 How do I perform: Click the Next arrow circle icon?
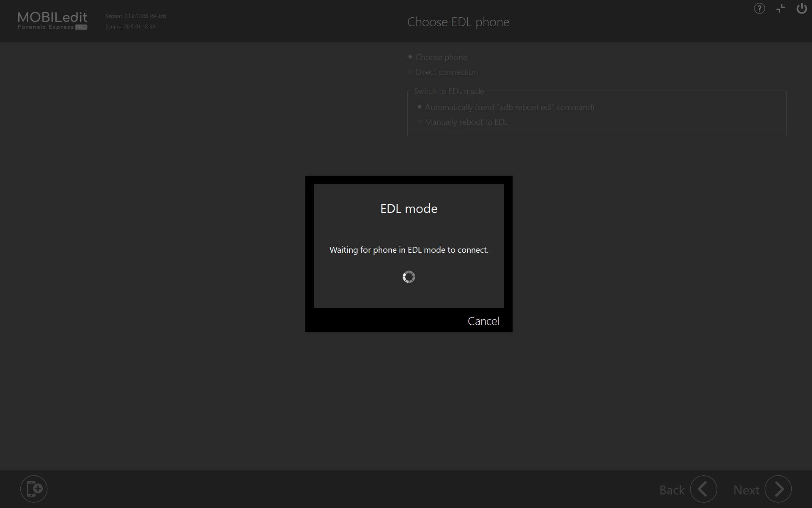click(x=778, y=489)
